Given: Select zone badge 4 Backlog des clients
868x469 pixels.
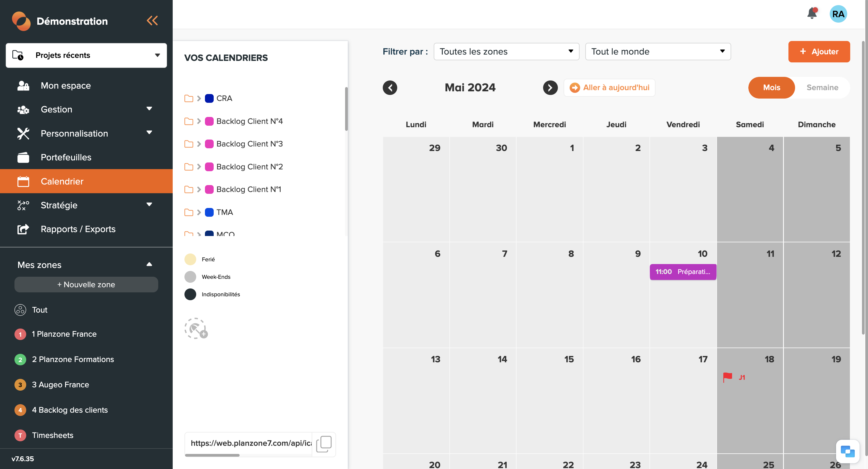Looking at the screenshot, I should point(20,410).
